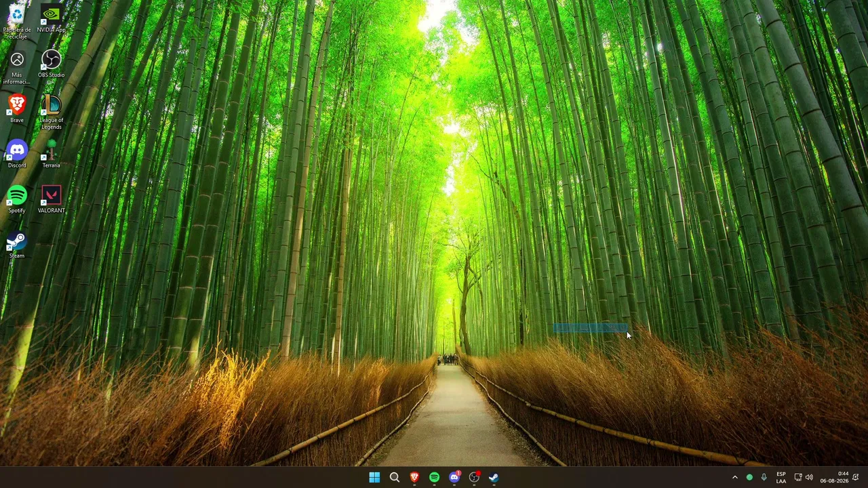Select the OBS Studio desktop shortcut
This screenshot has height=488, width=868.
coord(51,64)
